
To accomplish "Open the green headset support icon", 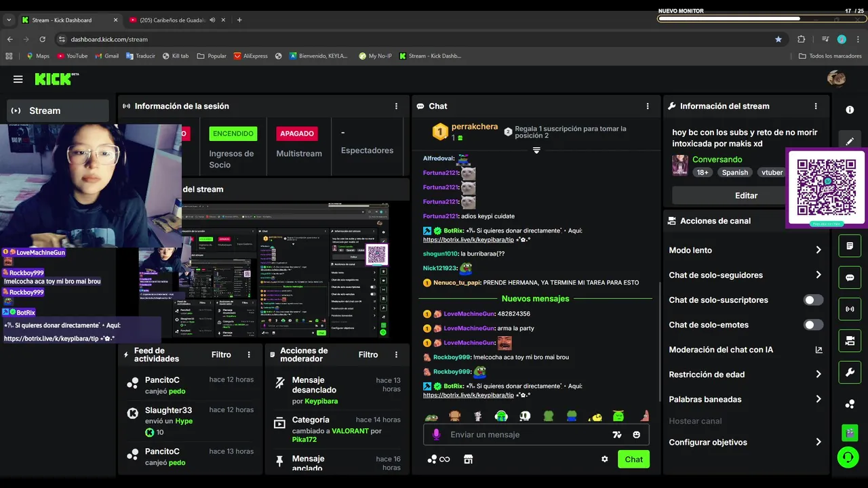I will pos(848,457).
